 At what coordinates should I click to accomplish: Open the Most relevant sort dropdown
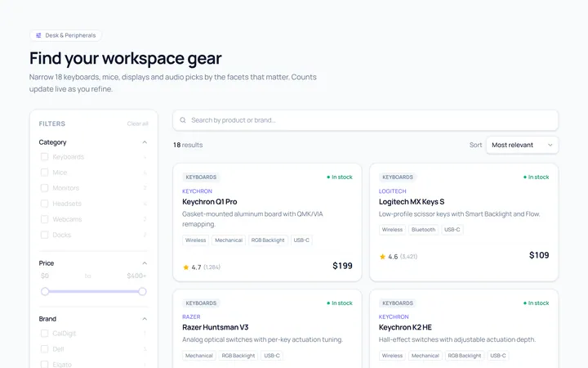pyautogui.click(x=522, y=145)
